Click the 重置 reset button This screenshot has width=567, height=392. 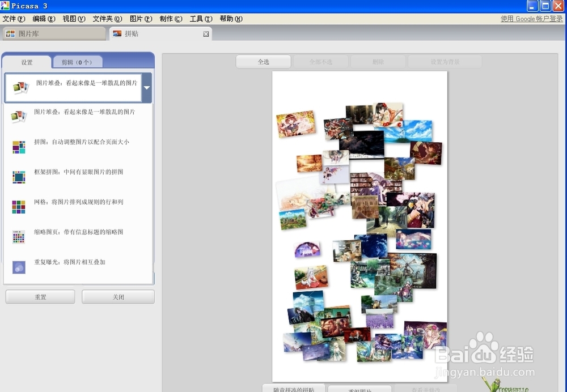(40, 297)
